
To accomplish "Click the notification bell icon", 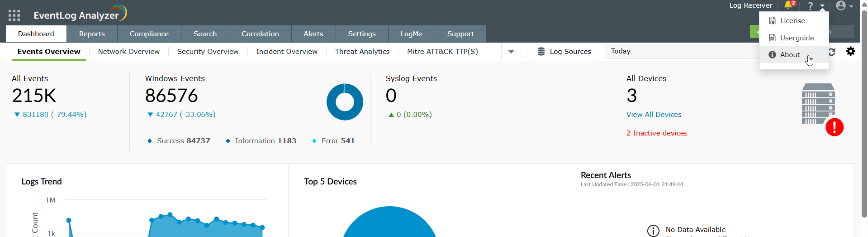I will 788,5.
